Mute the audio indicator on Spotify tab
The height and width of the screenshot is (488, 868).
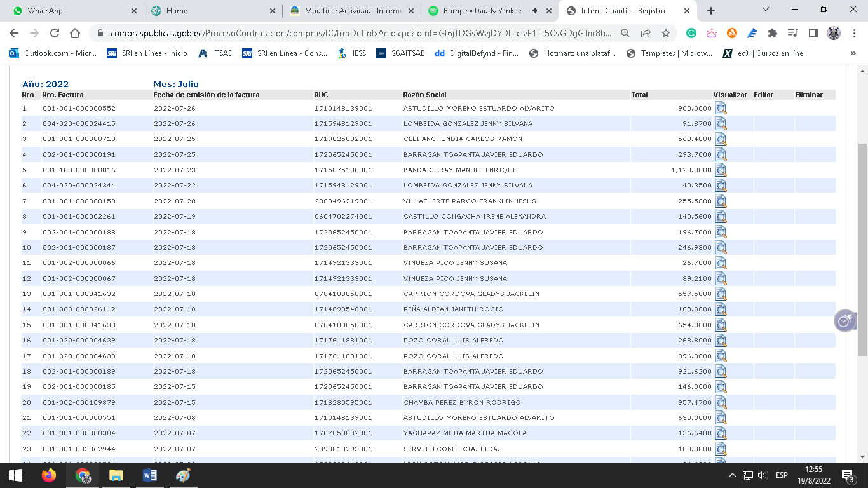click(535, 11)
